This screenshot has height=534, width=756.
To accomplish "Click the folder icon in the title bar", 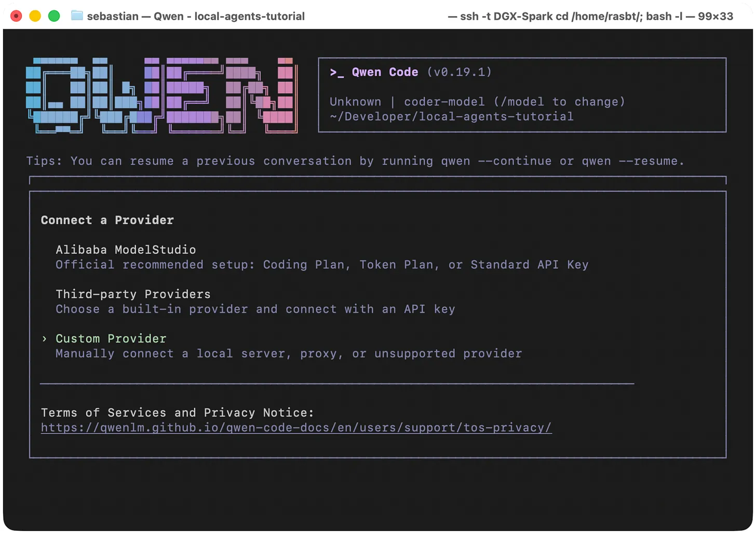I will [77, 16].
